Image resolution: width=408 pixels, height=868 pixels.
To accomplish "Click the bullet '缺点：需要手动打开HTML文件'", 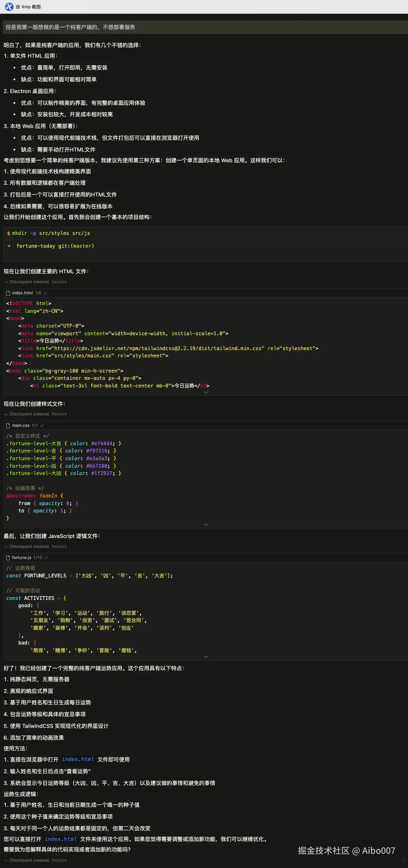I will tap(58, 150).
